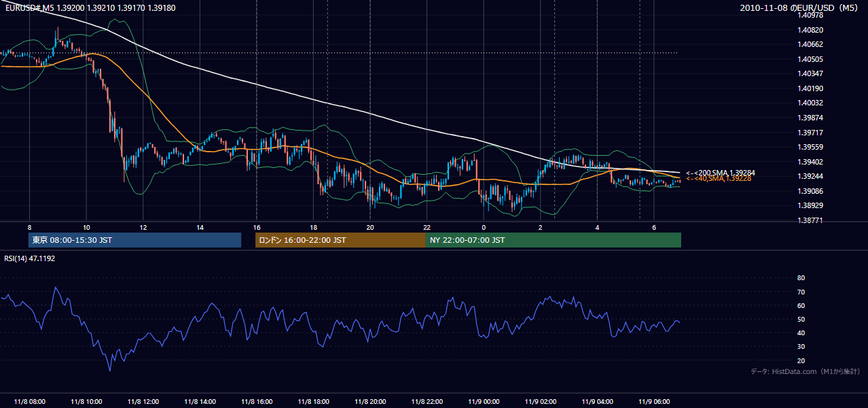Click the RSI level 30 axis label

coord(801,347)
